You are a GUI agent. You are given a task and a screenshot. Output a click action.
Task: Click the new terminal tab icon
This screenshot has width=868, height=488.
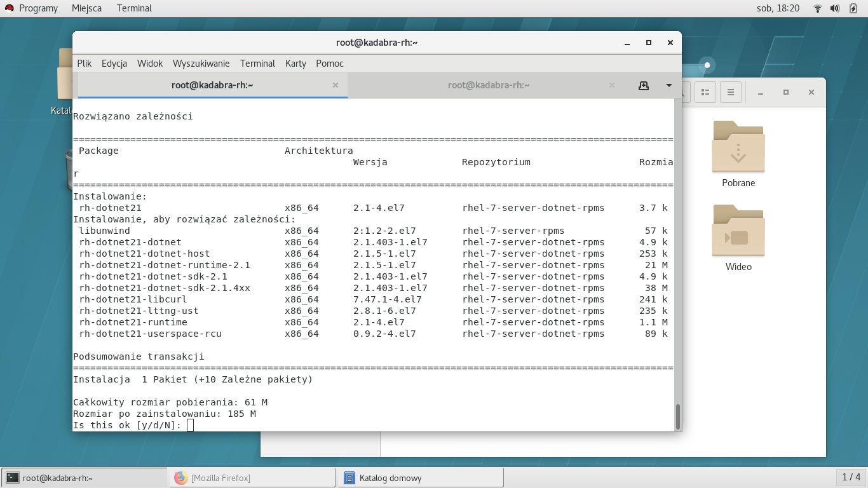click(644, 85)
